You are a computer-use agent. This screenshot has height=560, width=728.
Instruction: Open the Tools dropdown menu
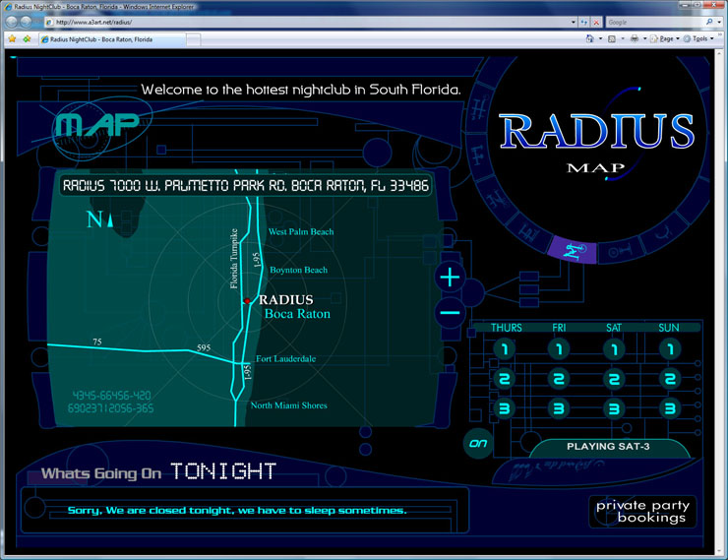(698, 39)
